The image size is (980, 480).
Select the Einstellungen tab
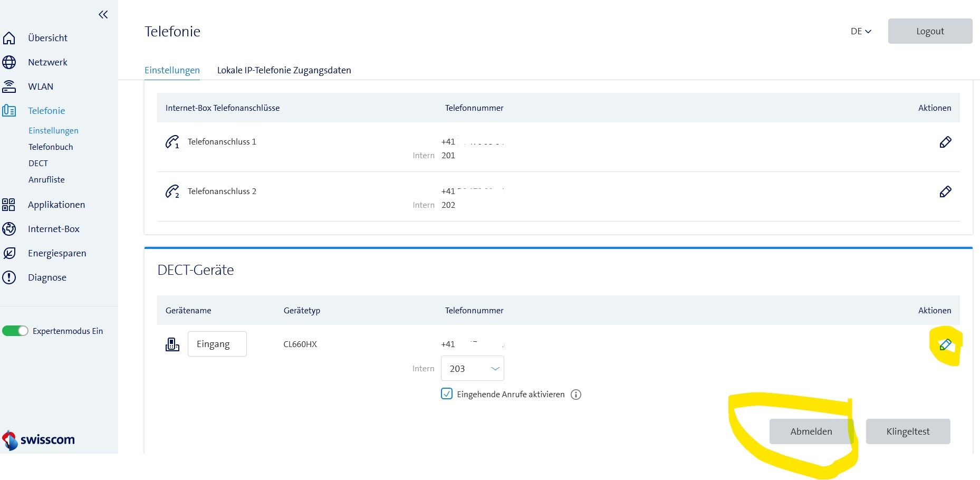pyautogui.click(x=172, y=70)
